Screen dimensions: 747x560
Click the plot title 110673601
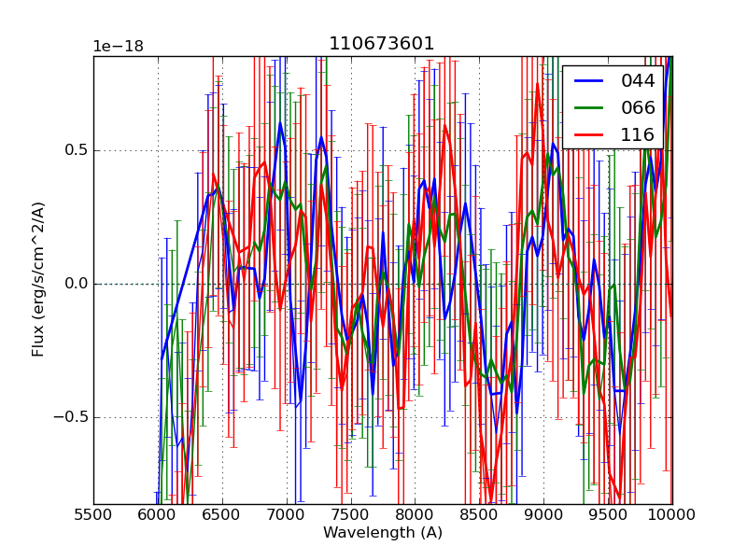pyautogui.click(x=382, y=44)
